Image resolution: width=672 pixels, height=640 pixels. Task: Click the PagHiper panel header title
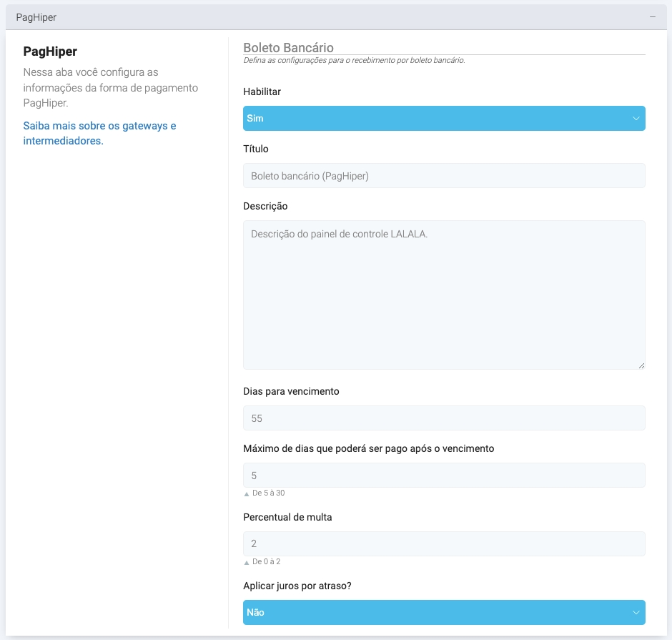[x=36, y=16]
